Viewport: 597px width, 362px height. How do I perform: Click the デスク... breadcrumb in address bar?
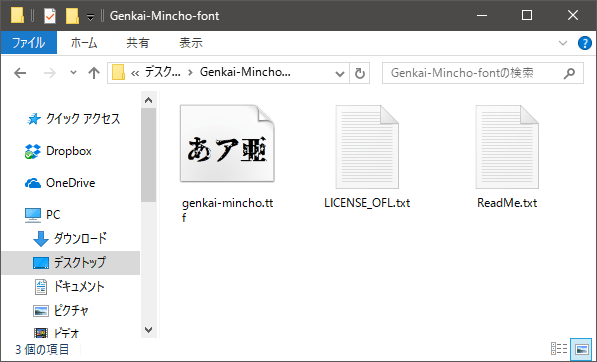163,72
